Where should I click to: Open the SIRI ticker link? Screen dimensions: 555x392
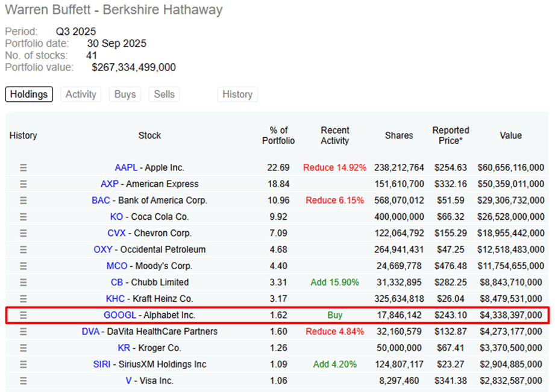tap(102, 364)
